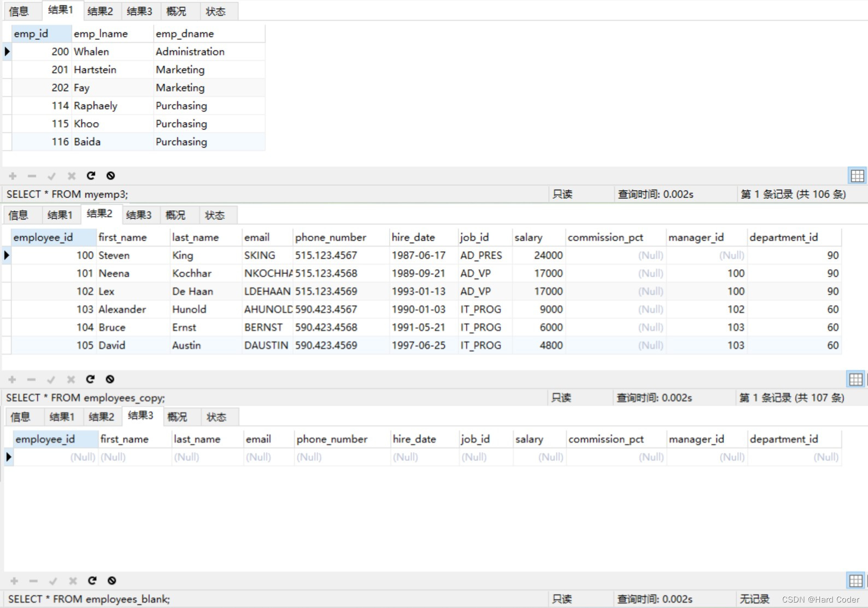Select the 24000 salary cell
The width and height of the screenshot is (868, 608).
pyautogui.click(x=538, y=256)
